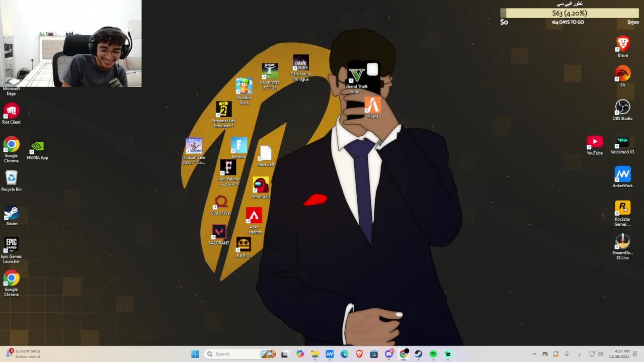The height and width of the screenshot is (362, 644).
Task: Switch to Discord in the taskbar
Action: click(389, 354)
